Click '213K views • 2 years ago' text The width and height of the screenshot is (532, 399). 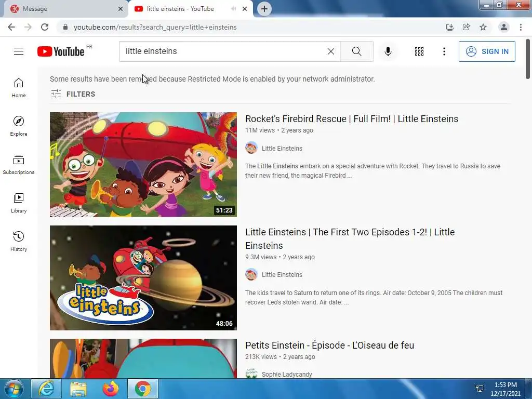pyautogui.click(x=280, y=356)
